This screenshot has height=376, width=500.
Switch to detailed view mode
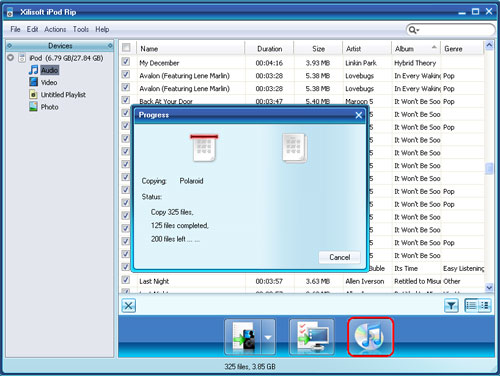[484, 305]
